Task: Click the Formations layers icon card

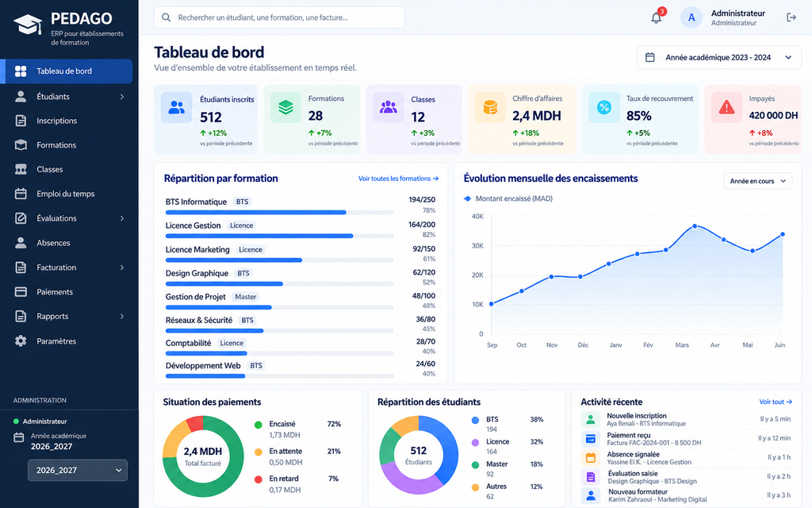Action: (285, 107)
